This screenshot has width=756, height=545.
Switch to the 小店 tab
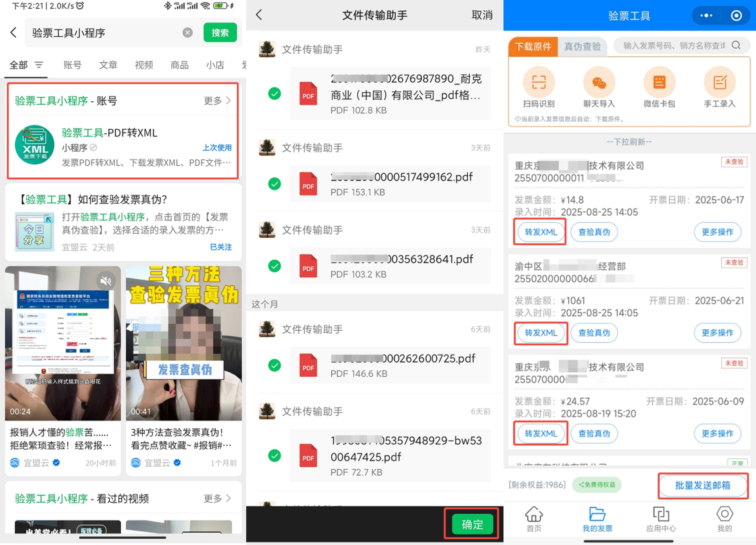215,65
